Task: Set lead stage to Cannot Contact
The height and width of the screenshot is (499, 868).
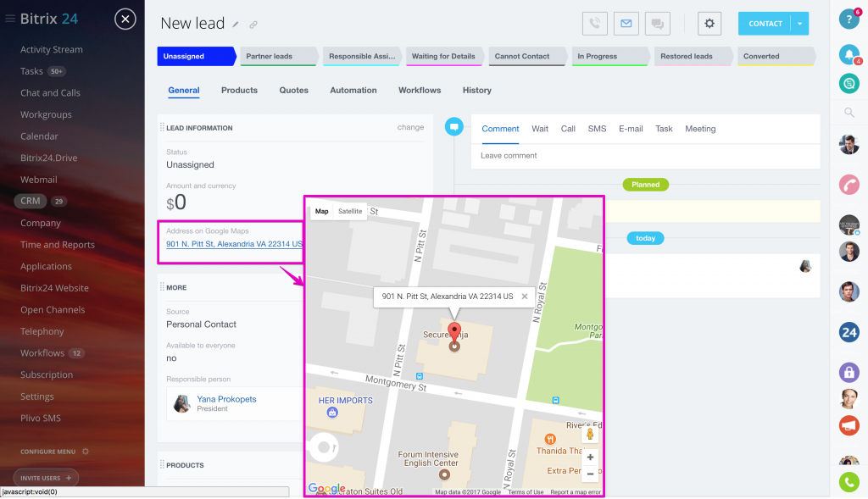Action: (527, 57)
